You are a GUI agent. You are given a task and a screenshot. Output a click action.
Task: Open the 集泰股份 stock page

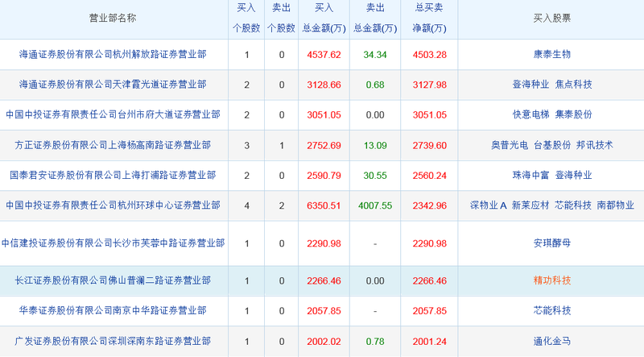click(x=574, y=114)
